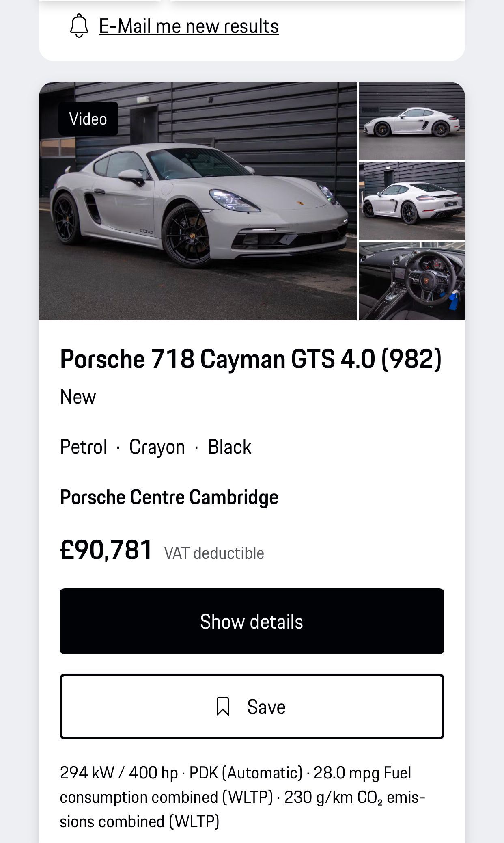This screenshot has width=504, height=843.
Task: Open the E-Mail me new results link
Action: (x=189, y=26)
